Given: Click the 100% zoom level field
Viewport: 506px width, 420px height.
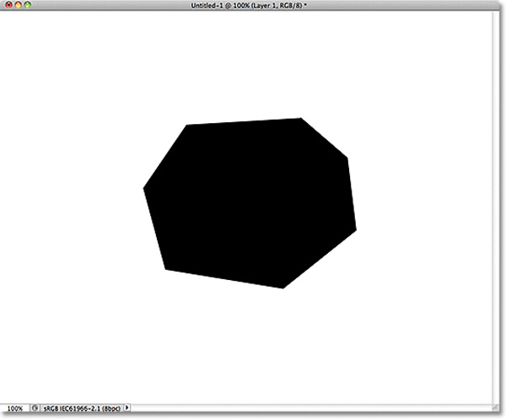Looking at the screenshot, I should point(14,407).
